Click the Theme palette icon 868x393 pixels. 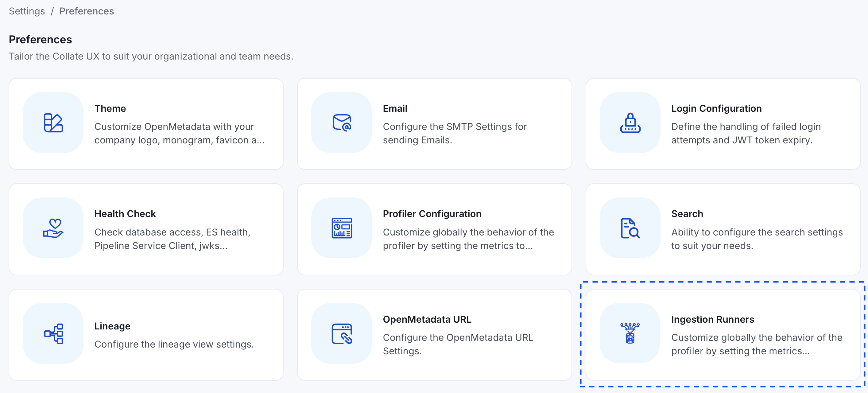(53, 123)
